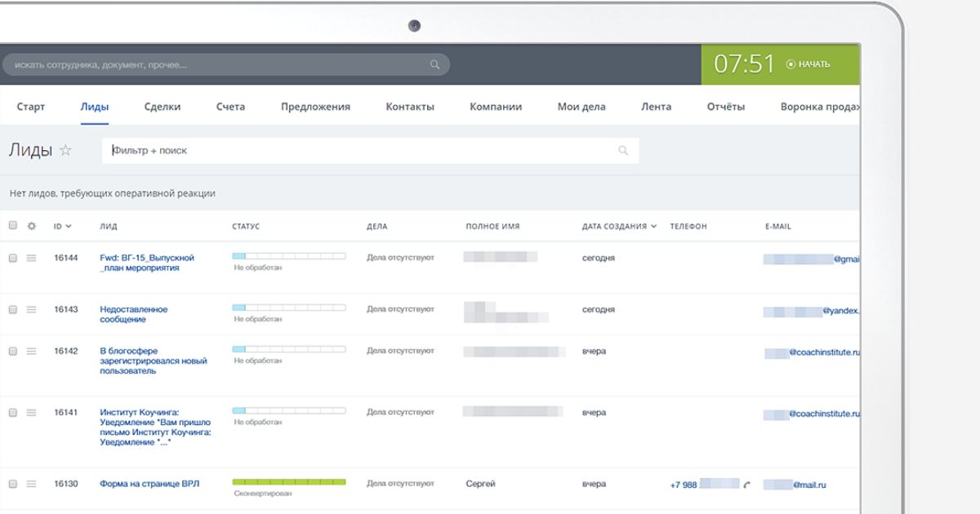This screenshot has width=980, height=514.
Task: Check the box for lead 16141
Action: click(x=12, y=413)
